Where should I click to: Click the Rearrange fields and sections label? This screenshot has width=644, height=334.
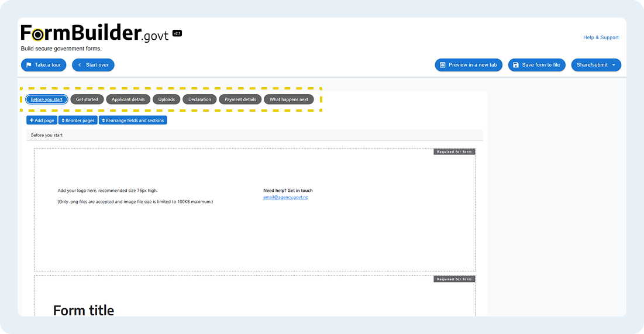pyautogui.click(x=135, y=120)
